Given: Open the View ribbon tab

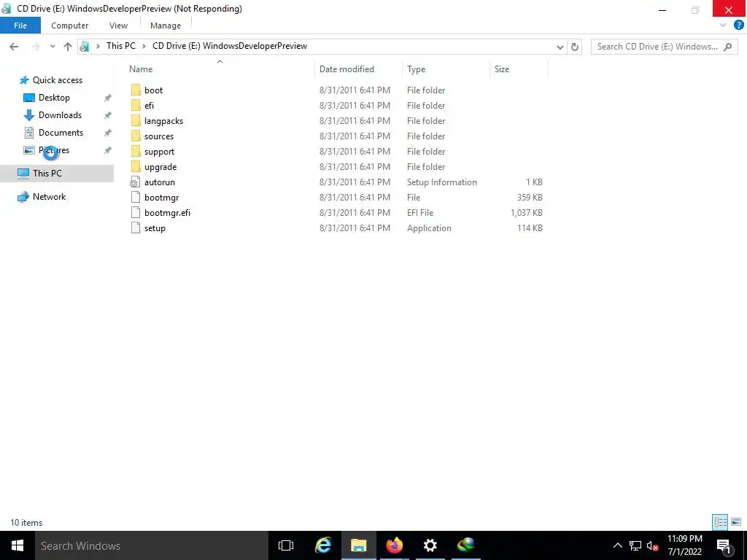Looking at the screenshot, I should [118, 26].
